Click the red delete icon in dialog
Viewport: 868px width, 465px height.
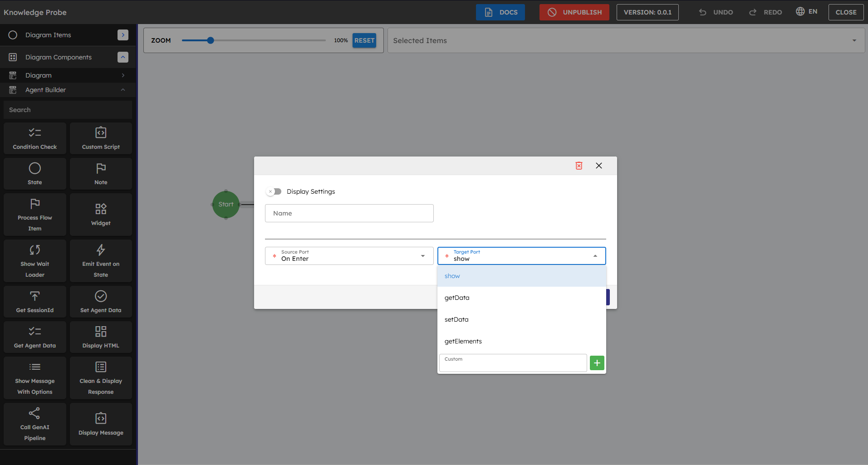point(579,166)
